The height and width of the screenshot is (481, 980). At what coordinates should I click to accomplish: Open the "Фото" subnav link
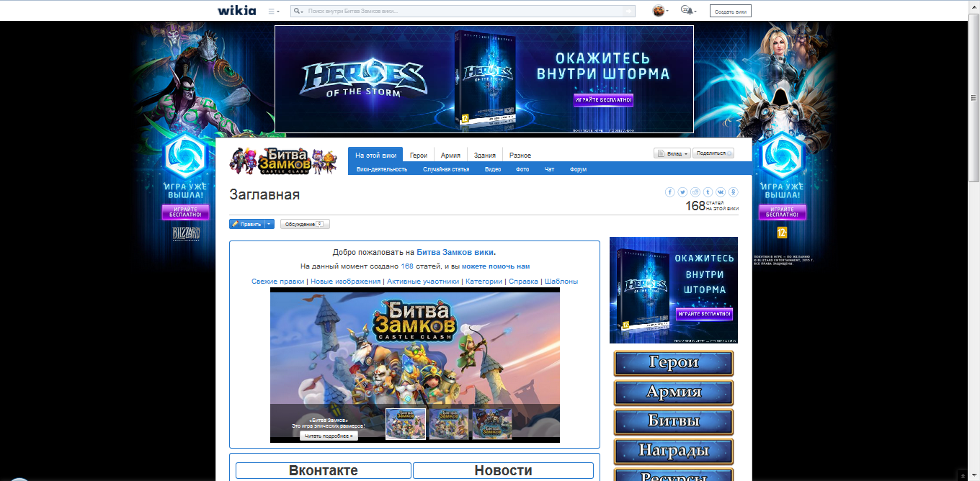(522, 169)
